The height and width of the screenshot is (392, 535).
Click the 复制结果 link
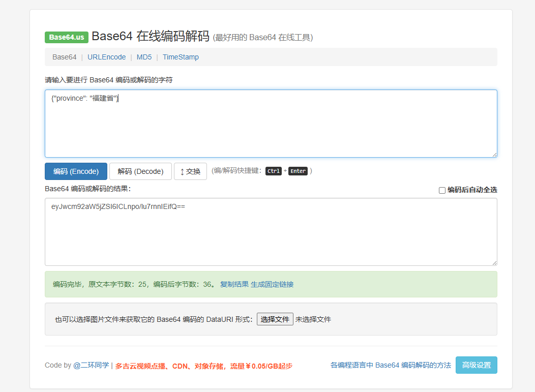click(234, 284)
